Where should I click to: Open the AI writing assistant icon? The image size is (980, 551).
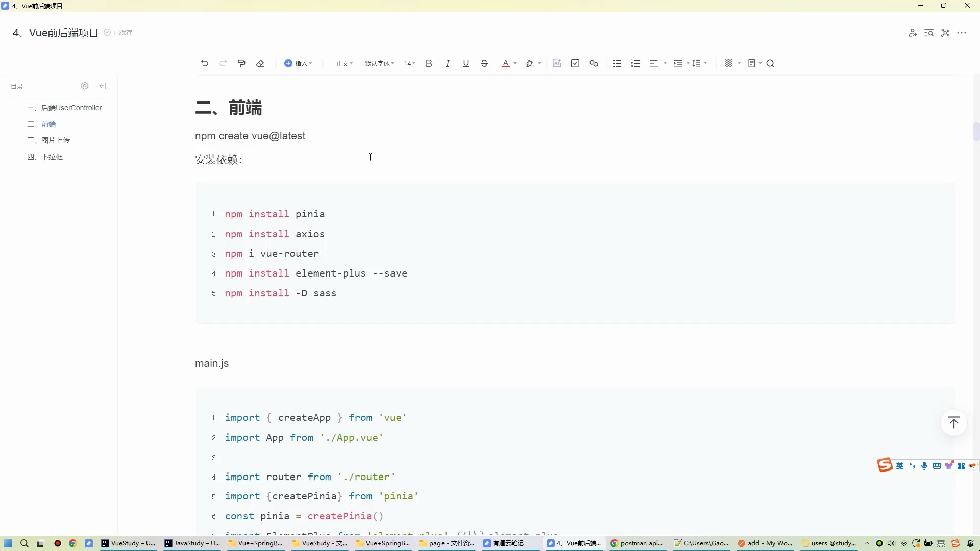[x=556, y=63]
